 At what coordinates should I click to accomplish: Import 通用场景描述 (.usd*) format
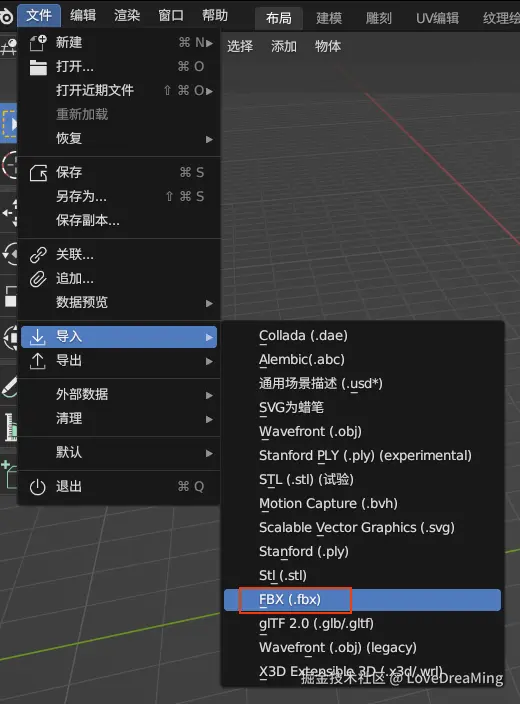tap(362, 383)
